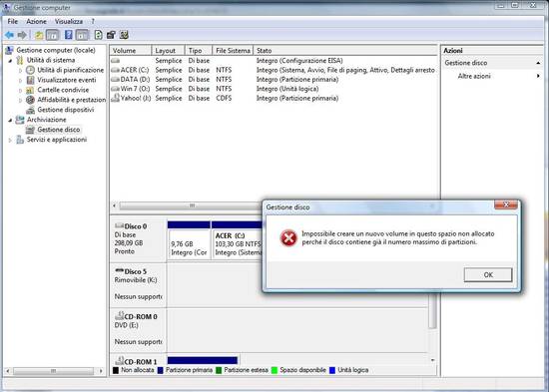The height and width of the screenshot is (392, 549).
Task: Select the DATA (D:) volume row
Action: [274, 80]
